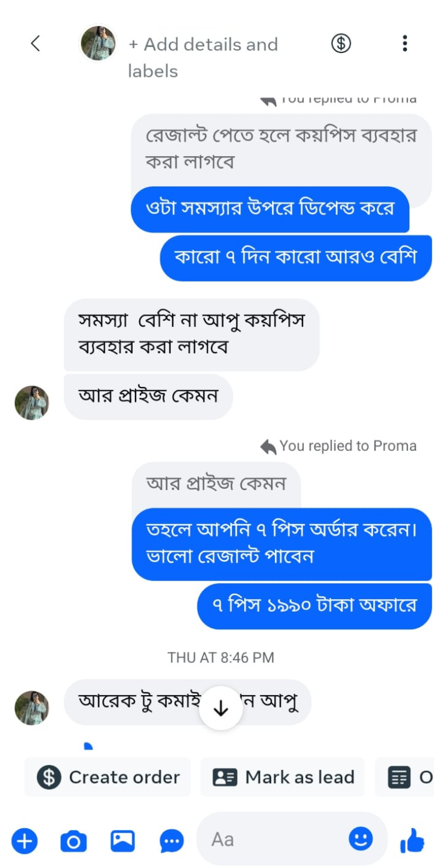
Task: Send a thumbs-up like
Action: click(412, 840)
